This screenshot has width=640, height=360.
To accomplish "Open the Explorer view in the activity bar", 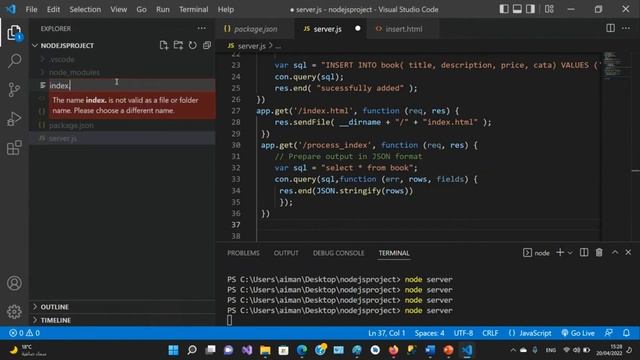I will [14, 32].
